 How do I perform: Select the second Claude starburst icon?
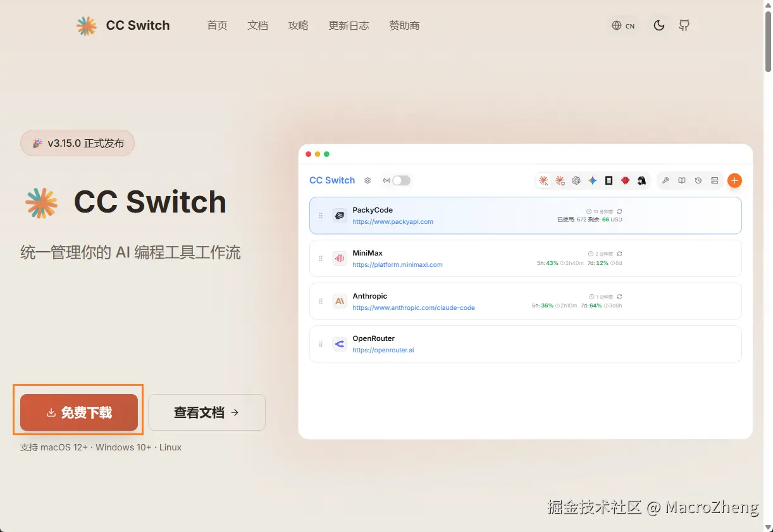pos(560,180)
